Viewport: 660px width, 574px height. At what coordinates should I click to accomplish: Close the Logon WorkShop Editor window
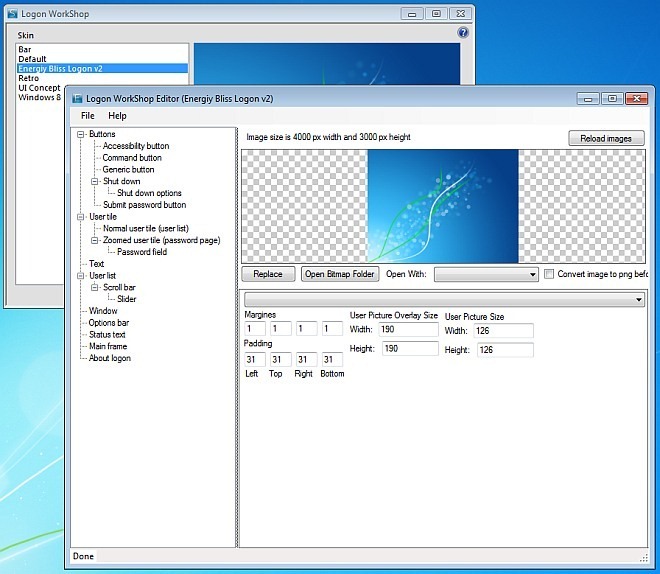[636, 99]
